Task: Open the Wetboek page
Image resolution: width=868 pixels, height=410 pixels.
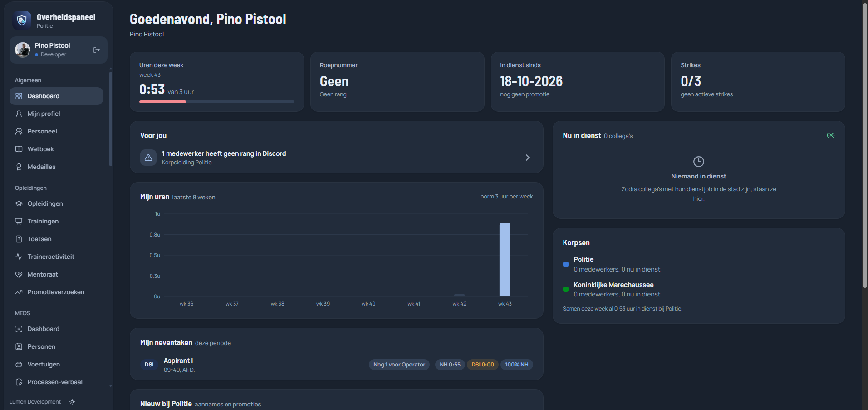Action: pos(56,149)
